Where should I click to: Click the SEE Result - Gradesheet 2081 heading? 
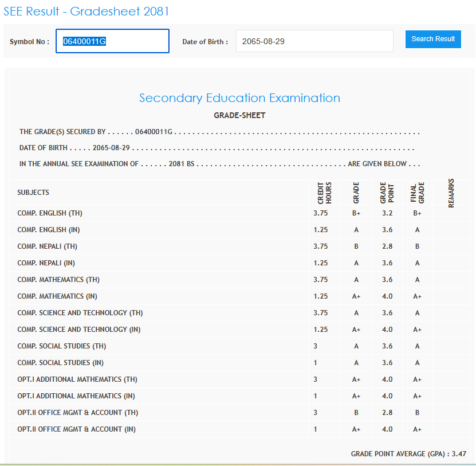click(x=86, y=11)
